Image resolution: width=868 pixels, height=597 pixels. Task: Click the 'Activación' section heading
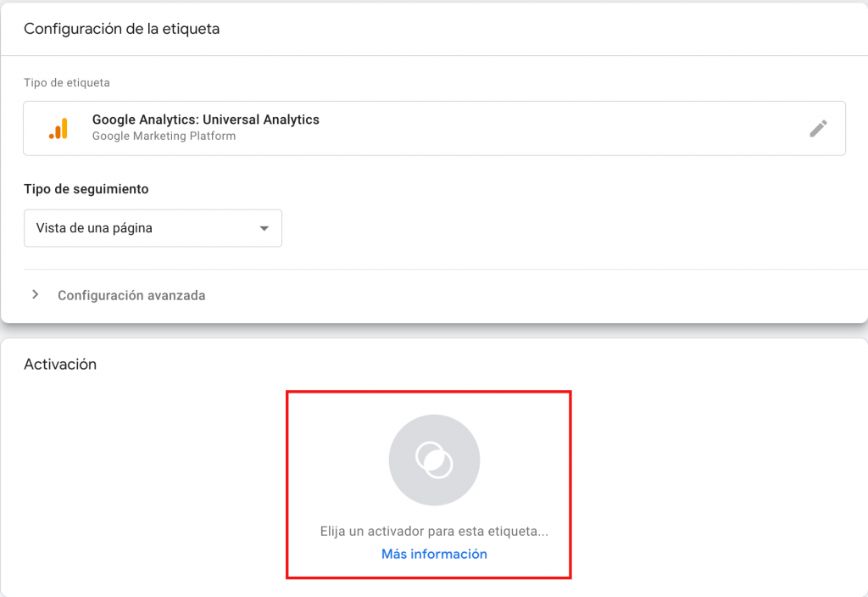(60, 364)
